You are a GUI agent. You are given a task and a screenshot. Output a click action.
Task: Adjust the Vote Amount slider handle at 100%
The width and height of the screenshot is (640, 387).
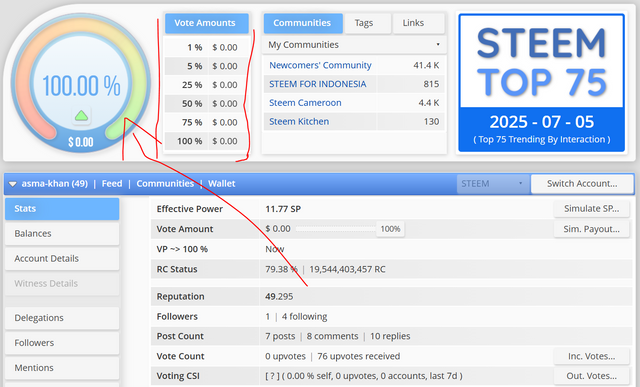pos(390,229)
